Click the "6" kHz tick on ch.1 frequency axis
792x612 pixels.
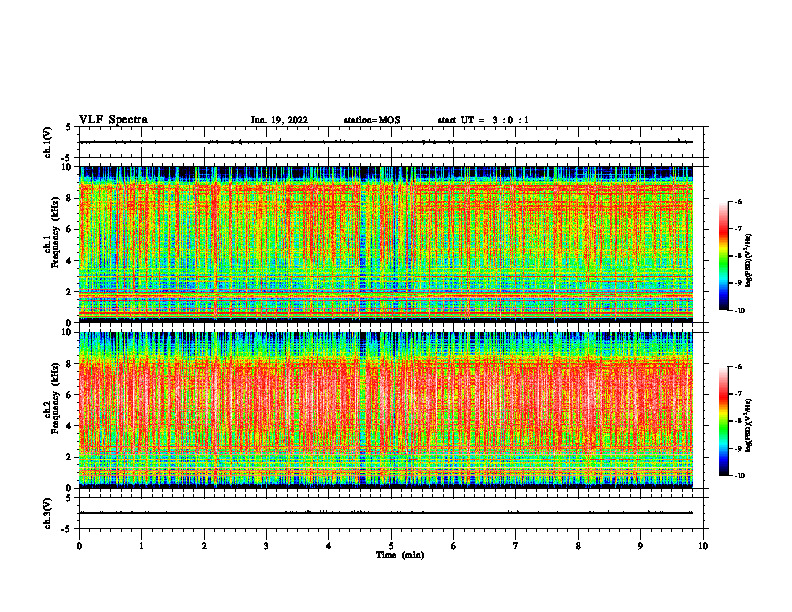click(70, 230)
